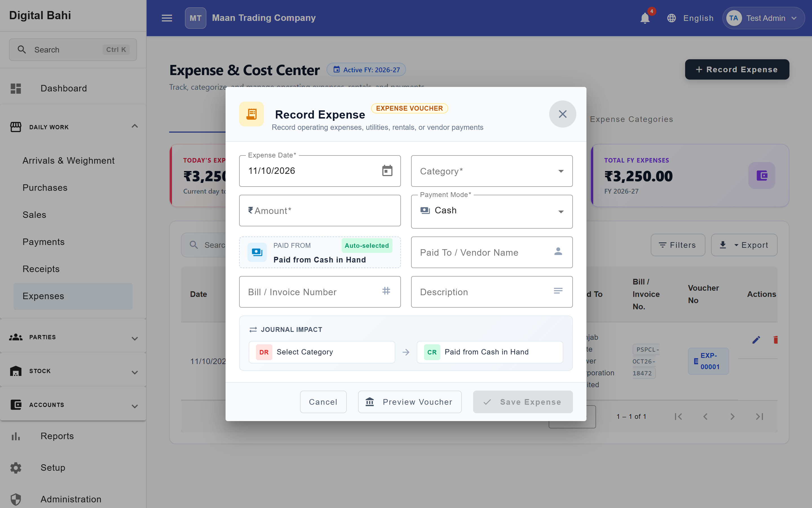This screenshot has width=812, height=508.
Task: Click the MT company avatar
Action: [x=196, y=18]
